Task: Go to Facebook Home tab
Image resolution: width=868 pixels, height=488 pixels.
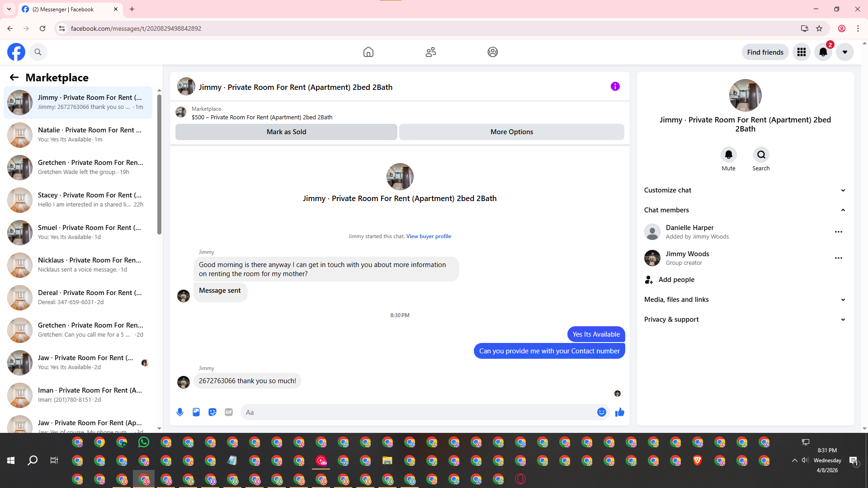Action: pyautogui.click(x=368, y=52)
